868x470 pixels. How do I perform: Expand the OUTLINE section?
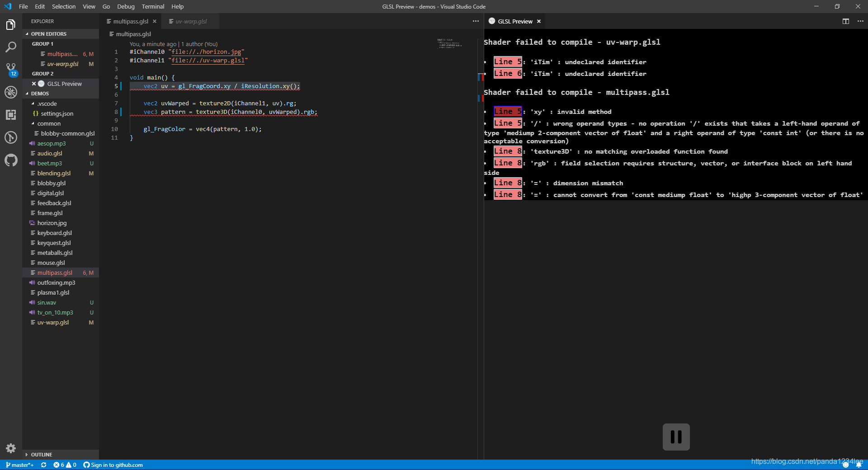(42, 455)
